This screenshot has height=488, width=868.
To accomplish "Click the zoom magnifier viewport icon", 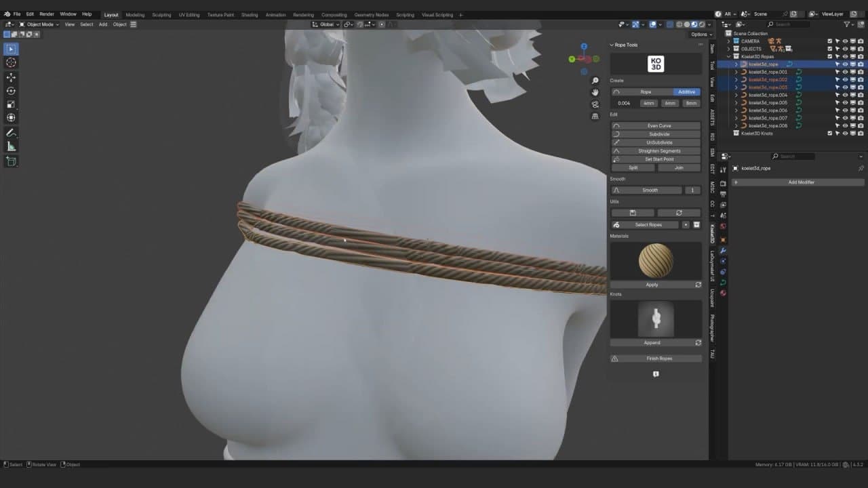I will coord(595,81).
